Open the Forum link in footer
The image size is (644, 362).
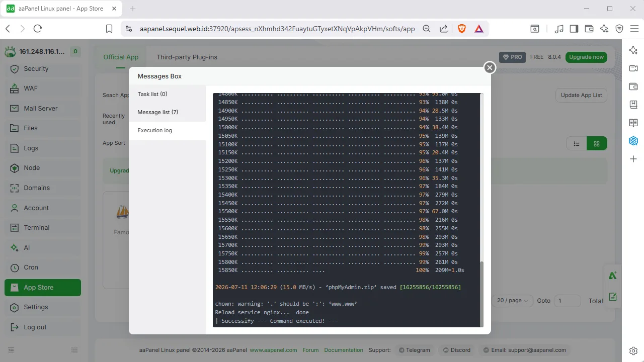(x=310, y=350)
